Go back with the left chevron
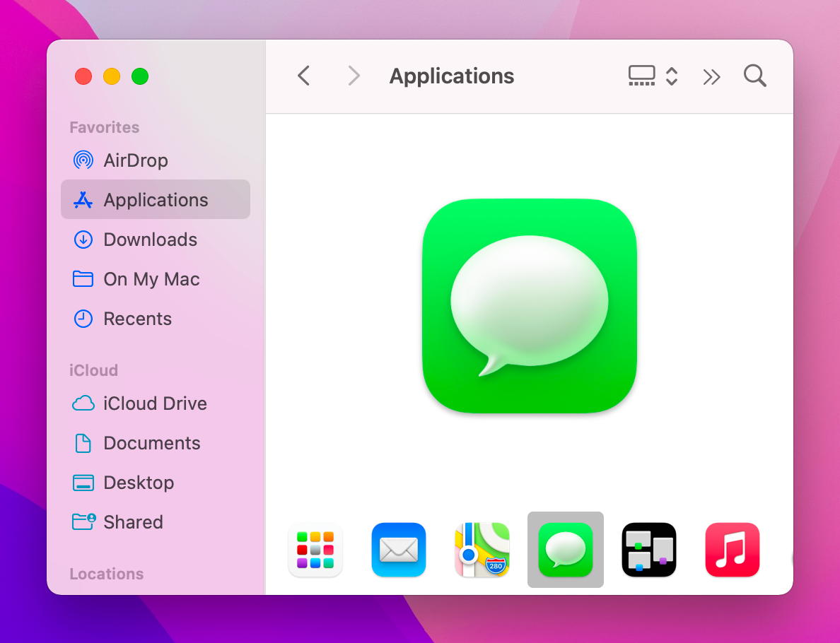Image resolution: width=840 pixels, height=643 pixels. (304, 76)
